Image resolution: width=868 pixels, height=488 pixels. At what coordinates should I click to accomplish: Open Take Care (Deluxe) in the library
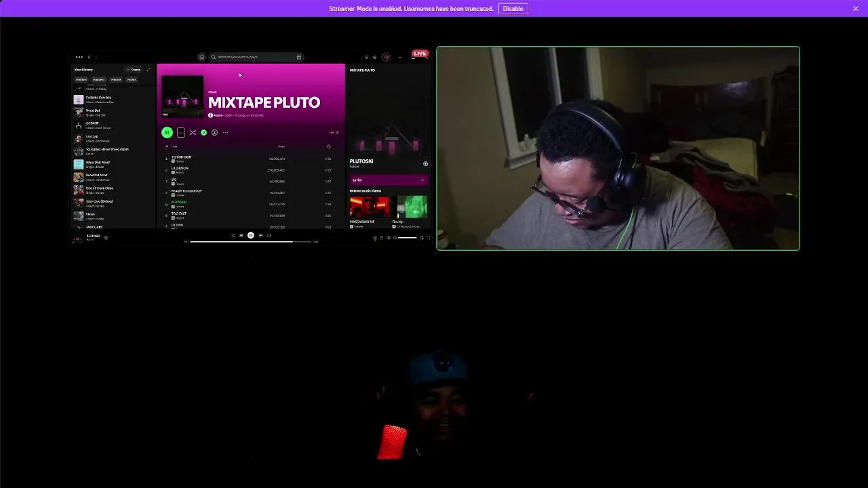[113, 203]
